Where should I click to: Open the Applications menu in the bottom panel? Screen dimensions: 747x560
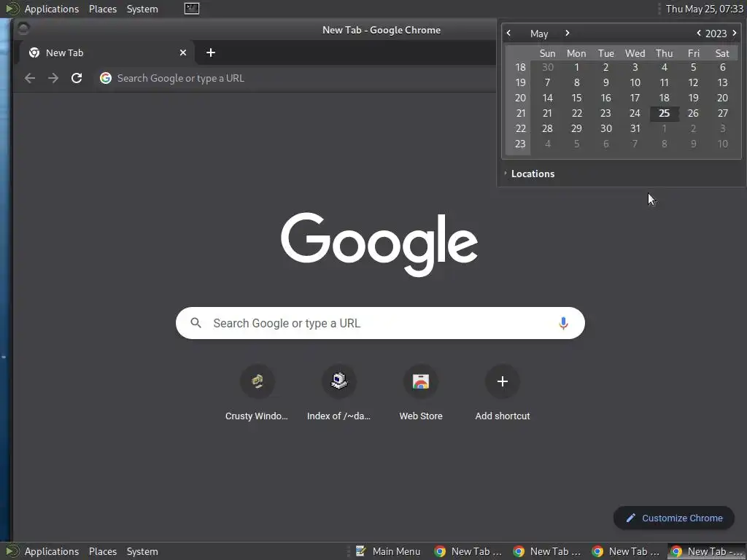click(x=52, y=551)
